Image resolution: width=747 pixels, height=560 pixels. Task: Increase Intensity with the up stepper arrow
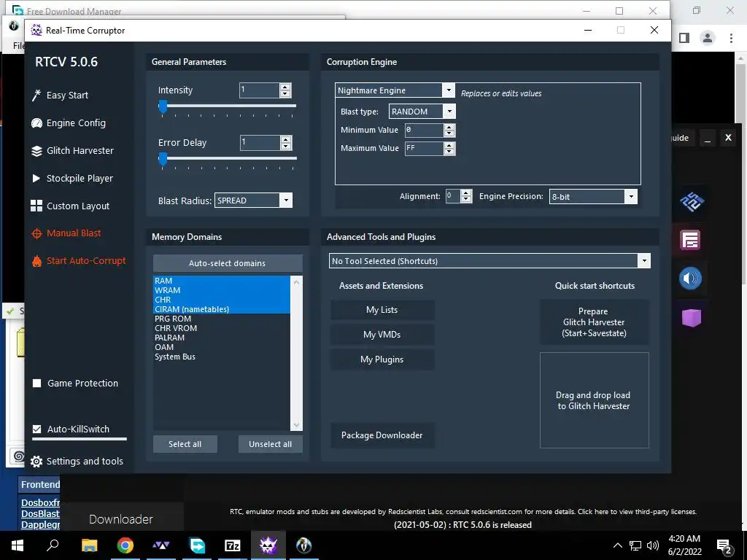(x=285, y=87)
